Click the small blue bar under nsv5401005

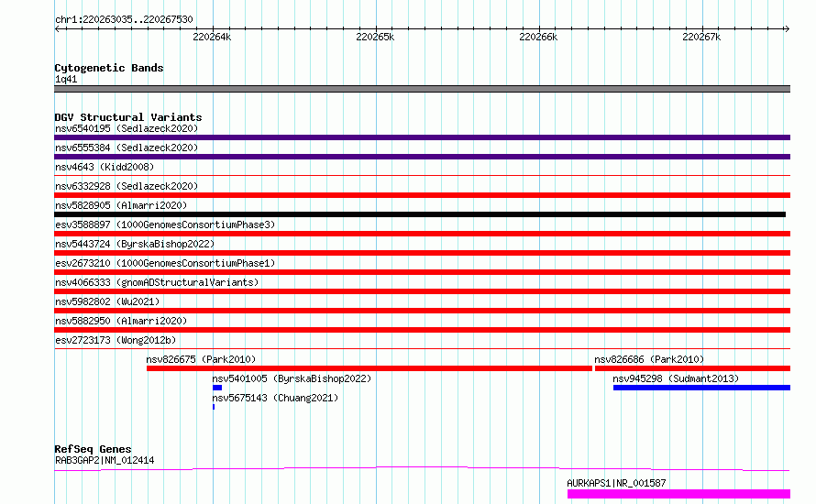pos(217,388)
